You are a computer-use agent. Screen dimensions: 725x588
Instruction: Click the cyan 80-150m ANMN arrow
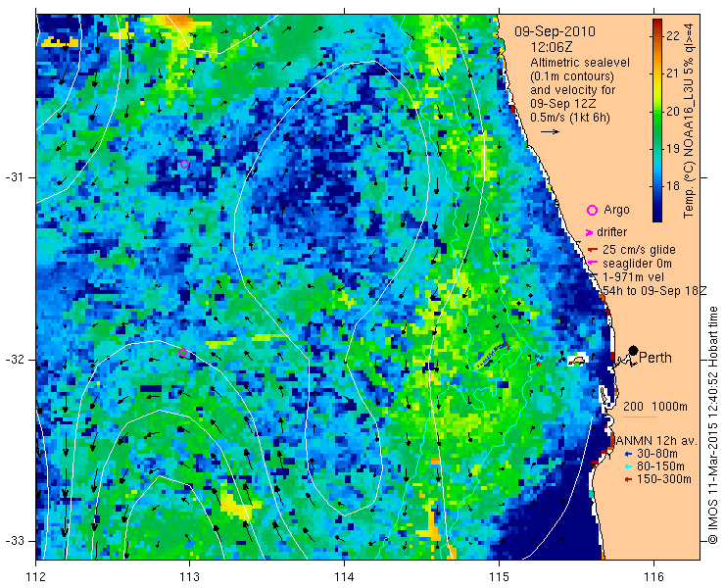coord(627,466)
